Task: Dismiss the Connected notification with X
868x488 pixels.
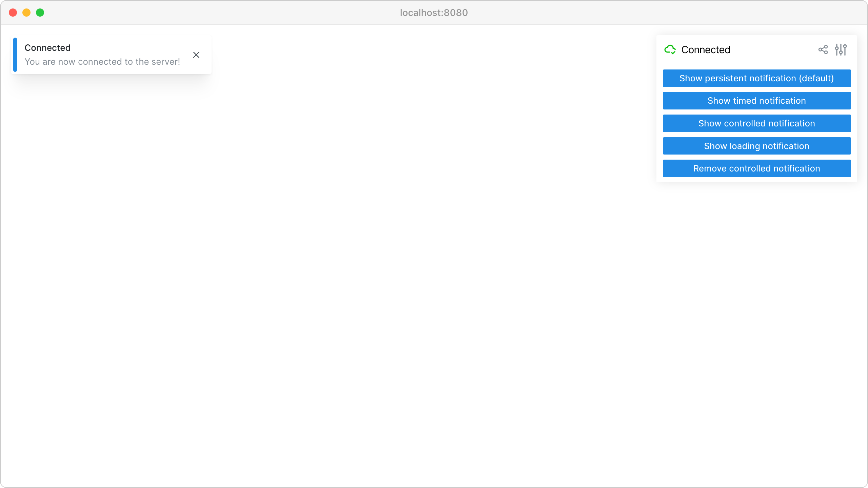Action: click(x=196, y=55)
